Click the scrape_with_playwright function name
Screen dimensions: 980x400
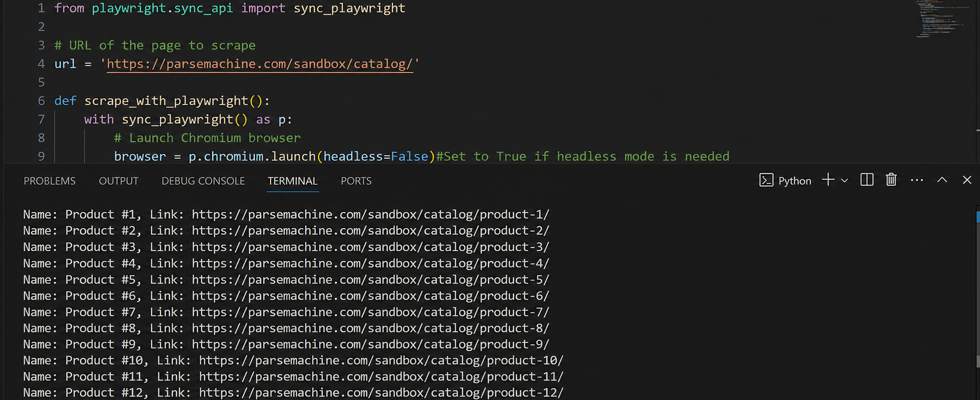click(x=166, y=101)
